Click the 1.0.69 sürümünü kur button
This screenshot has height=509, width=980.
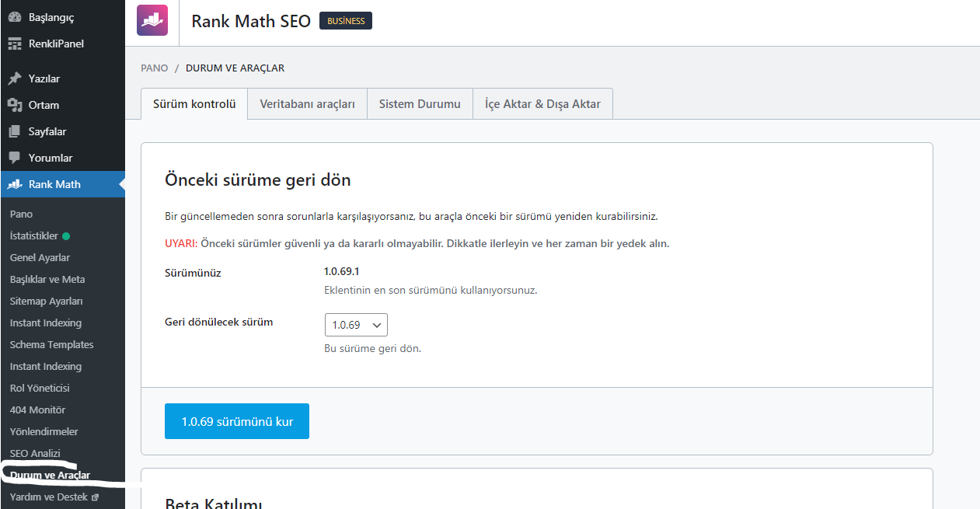[237, 421]
